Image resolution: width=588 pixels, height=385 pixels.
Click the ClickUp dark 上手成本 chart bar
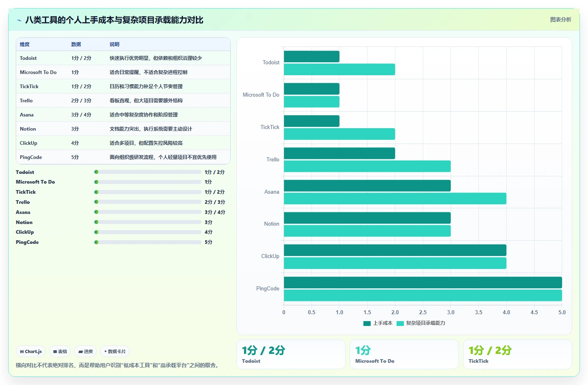[x=395, y=250]
